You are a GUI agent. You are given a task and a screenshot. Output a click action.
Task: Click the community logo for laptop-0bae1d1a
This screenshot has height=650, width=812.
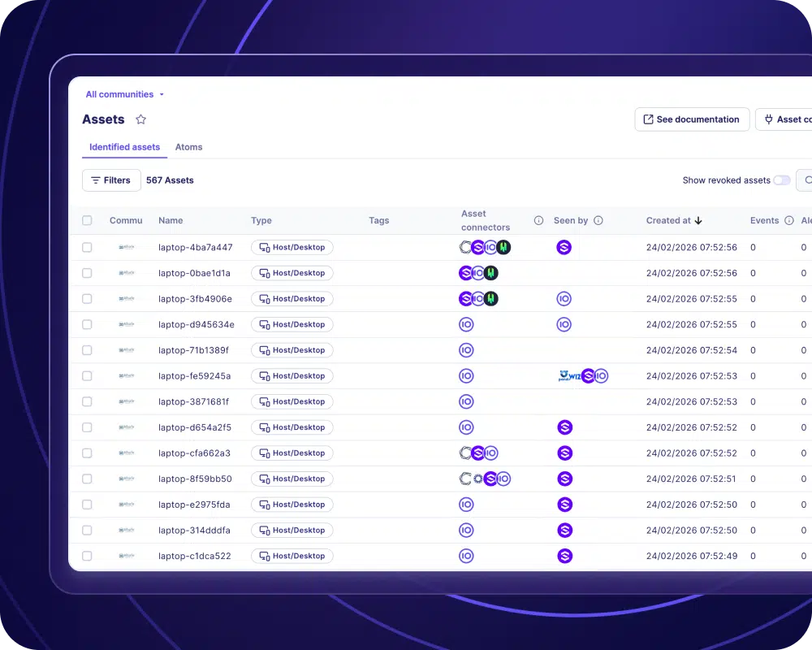coord(126,273)
